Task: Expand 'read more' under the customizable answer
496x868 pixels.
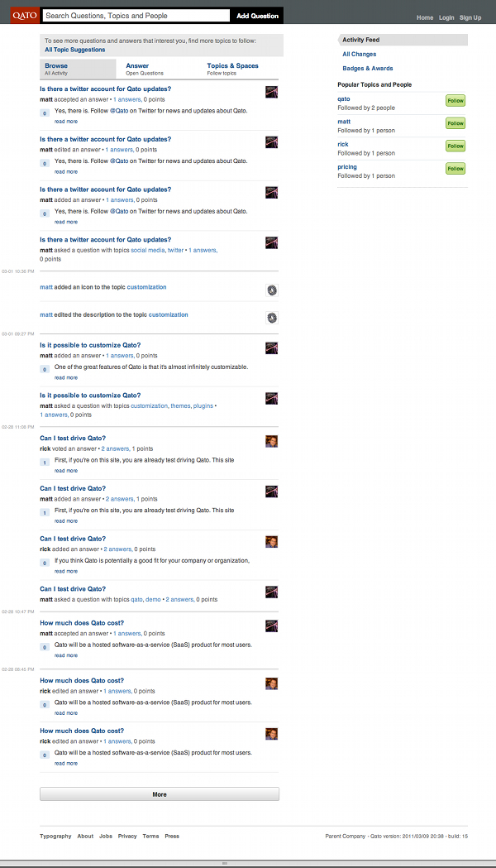Action: 66,377
